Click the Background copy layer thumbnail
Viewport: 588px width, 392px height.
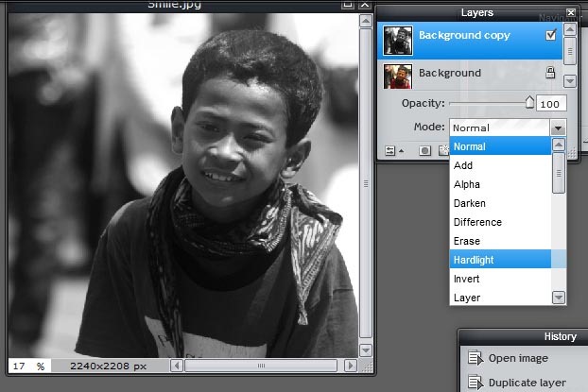coord(398,41)
